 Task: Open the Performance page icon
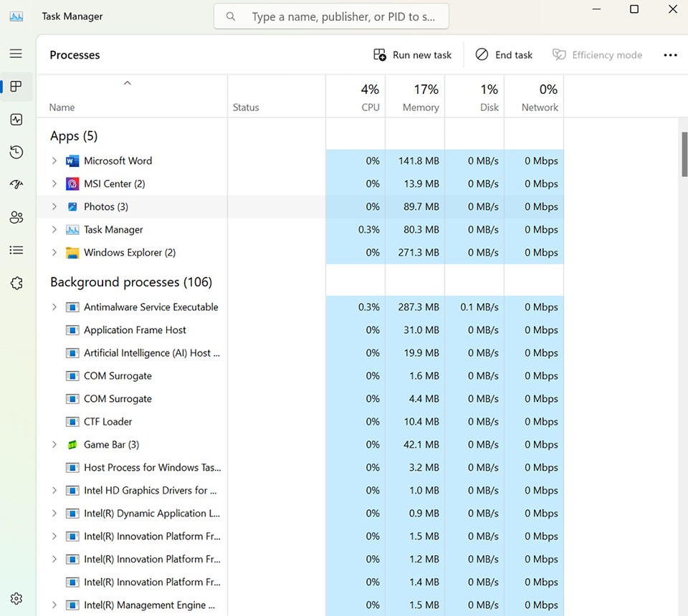pyautogui.click(x=16, y=119)
